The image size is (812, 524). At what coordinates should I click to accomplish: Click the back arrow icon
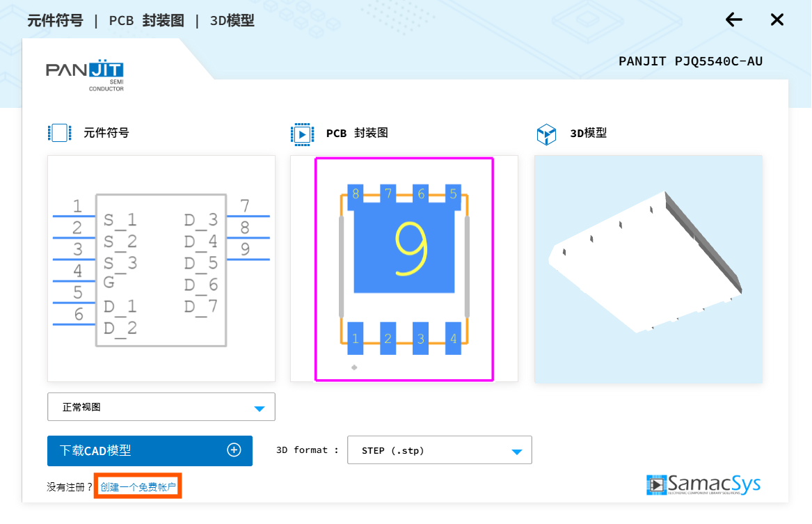(x=734, y=19)
